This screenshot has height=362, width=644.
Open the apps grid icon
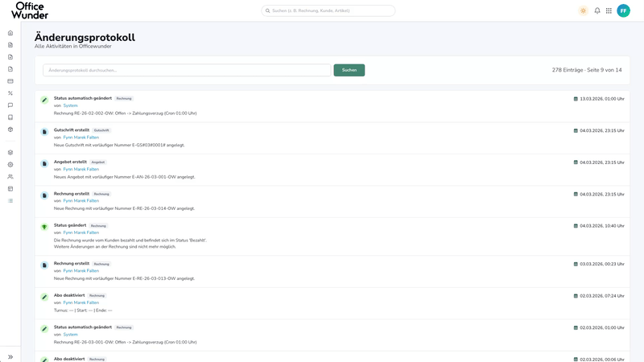609,10
